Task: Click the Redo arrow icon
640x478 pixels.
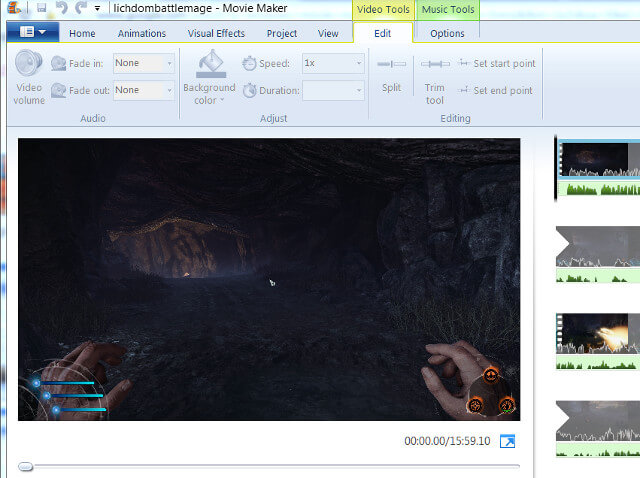Action: pos(81,7)
